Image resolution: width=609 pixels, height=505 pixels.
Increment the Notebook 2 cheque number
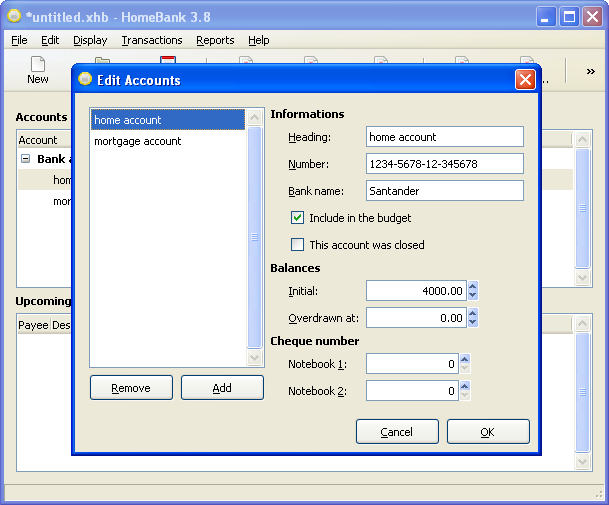[x=465, y=386]
